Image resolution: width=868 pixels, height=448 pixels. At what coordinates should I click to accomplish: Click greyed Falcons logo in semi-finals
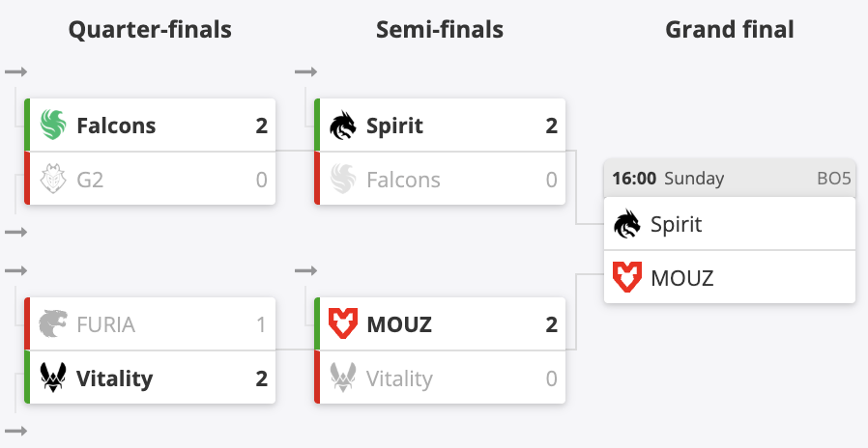pyautogui.click(x=343, y=180)
